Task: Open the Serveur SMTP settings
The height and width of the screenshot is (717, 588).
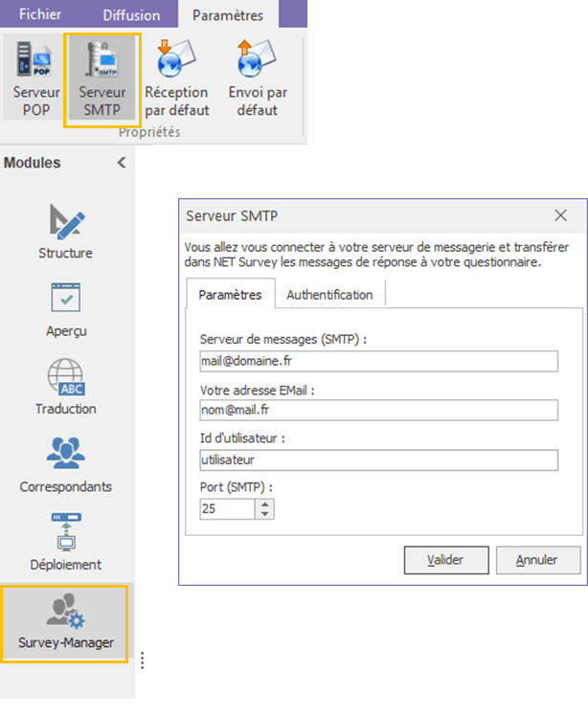Action: [x=102, y=78]
